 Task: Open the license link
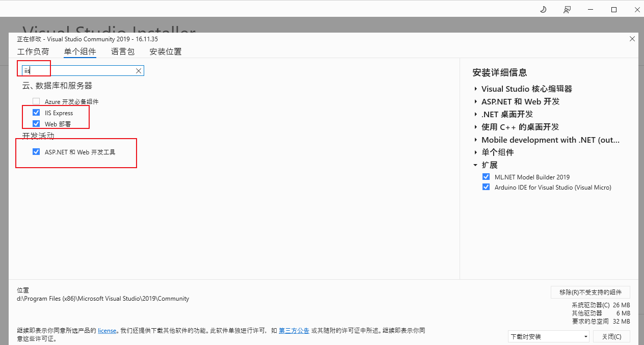(x=107, y=331)
